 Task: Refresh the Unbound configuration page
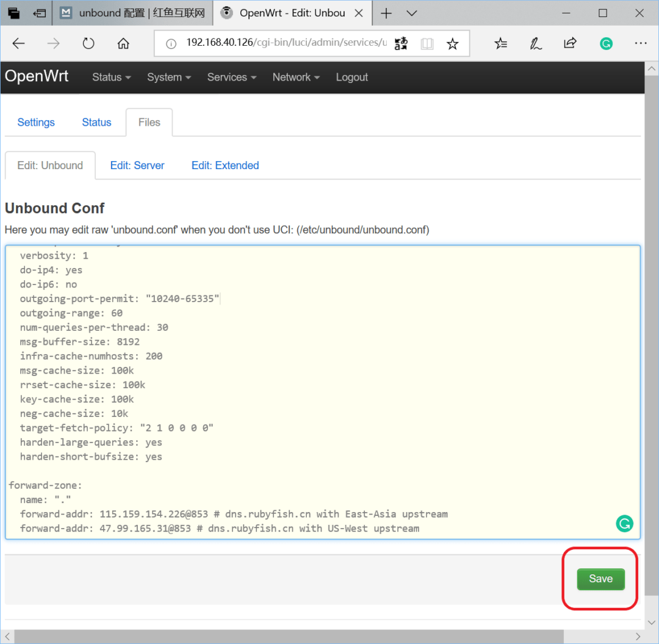coord(88,43)
